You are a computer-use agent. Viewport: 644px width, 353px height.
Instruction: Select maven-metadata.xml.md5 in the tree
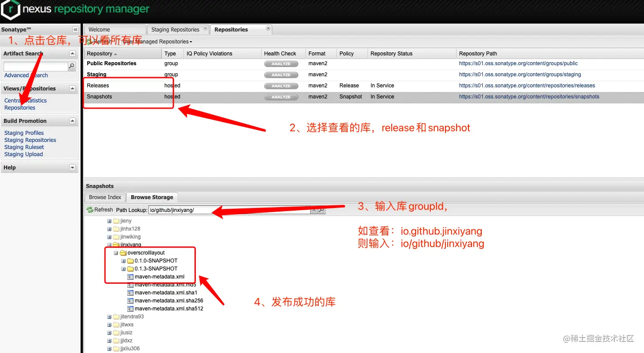[x=165, y=285]
